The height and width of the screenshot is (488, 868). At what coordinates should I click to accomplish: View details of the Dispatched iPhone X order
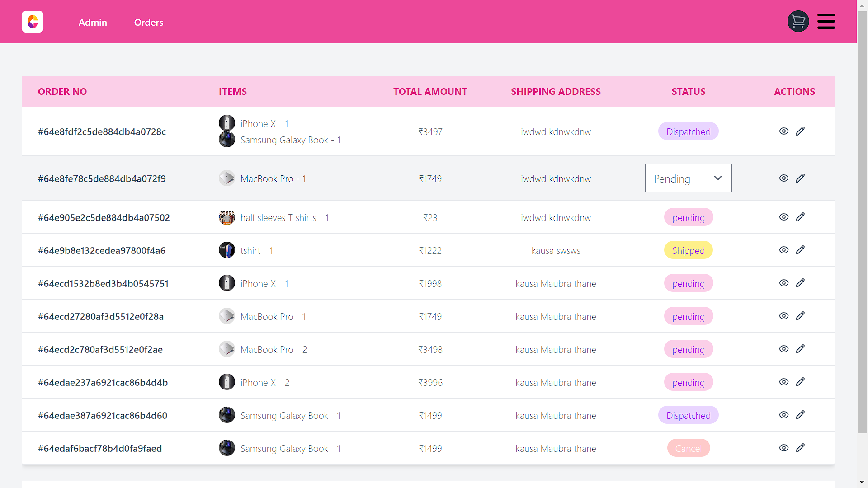coord(783,131)
